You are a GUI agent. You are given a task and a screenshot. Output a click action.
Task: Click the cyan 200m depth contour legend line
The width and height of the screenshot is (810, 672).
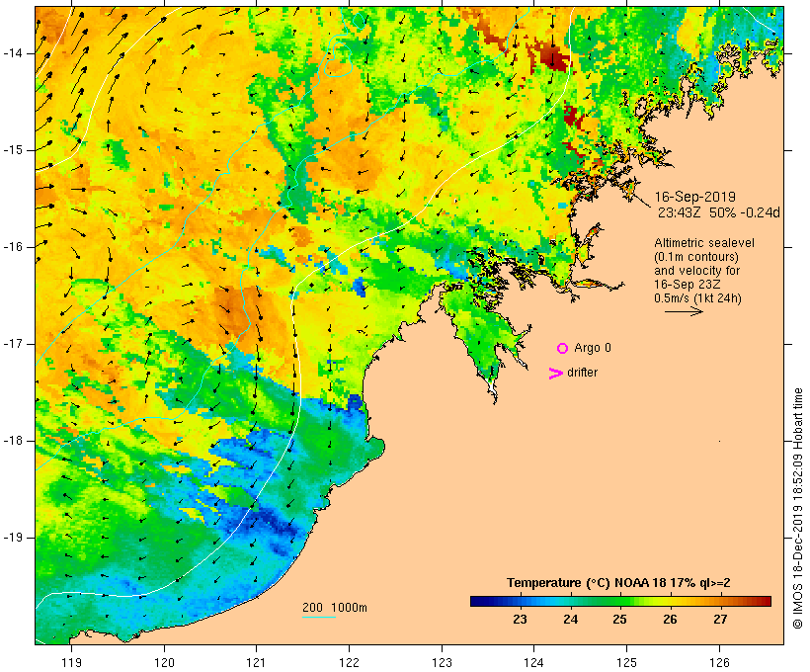319,617
